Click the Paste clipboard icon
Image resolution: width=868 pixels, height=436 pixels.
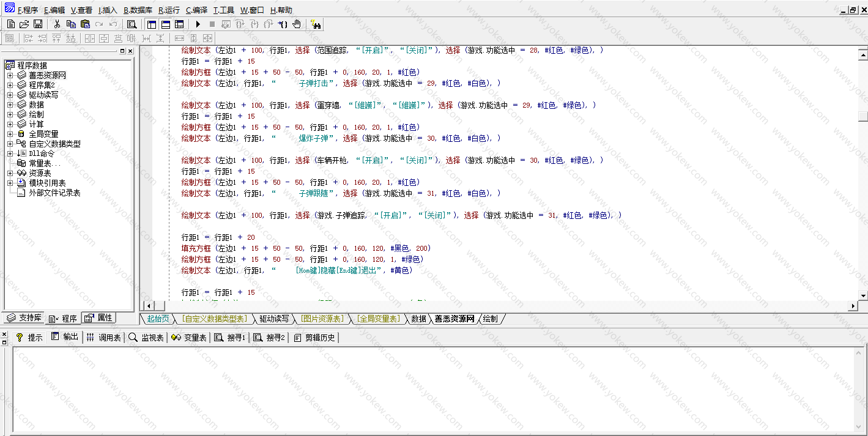(85, 24)
